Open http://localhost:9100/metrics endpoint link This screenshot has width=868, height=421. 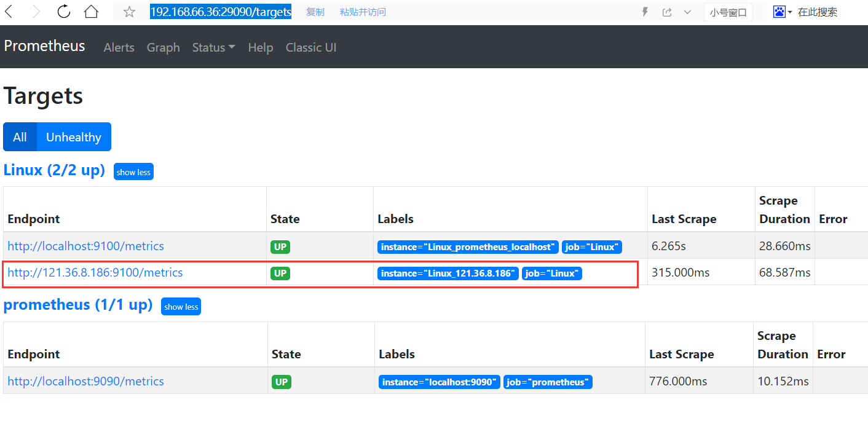coord(86,246)
